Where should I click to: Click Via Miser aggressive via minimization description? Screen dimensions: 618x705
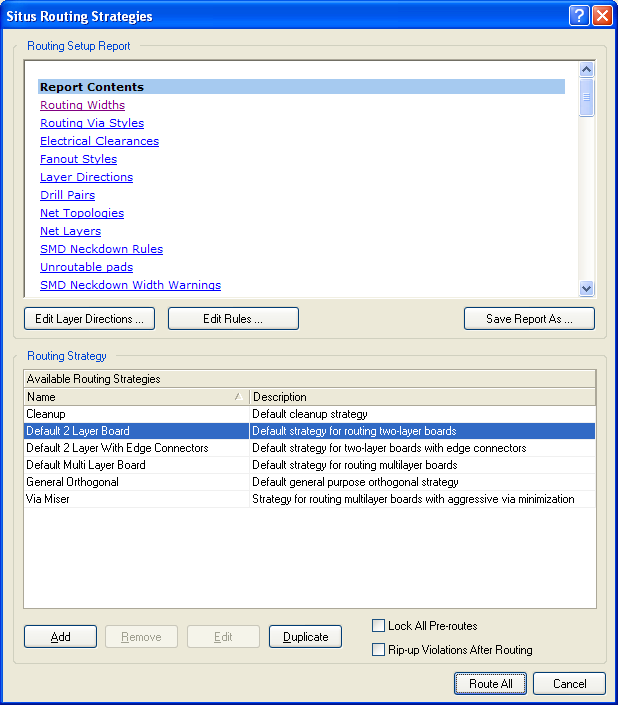(422, 499)
